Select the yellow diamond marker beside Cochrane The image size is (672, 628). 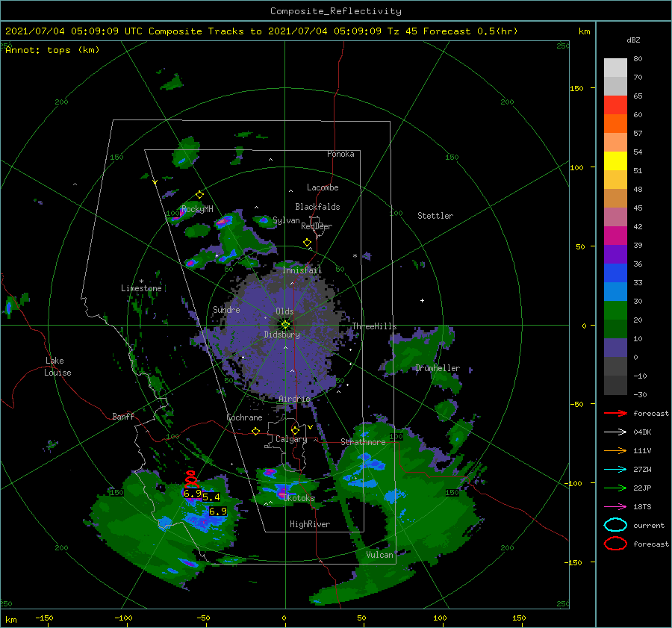(255, 431)
